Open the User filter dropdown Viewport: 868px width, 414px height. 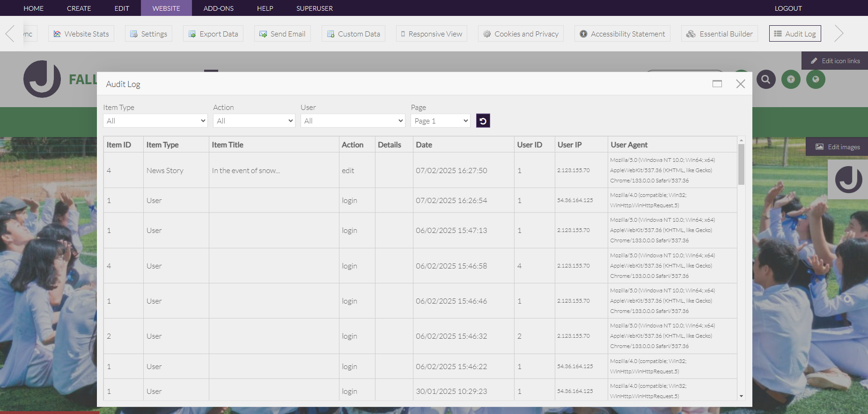(353, 121)
